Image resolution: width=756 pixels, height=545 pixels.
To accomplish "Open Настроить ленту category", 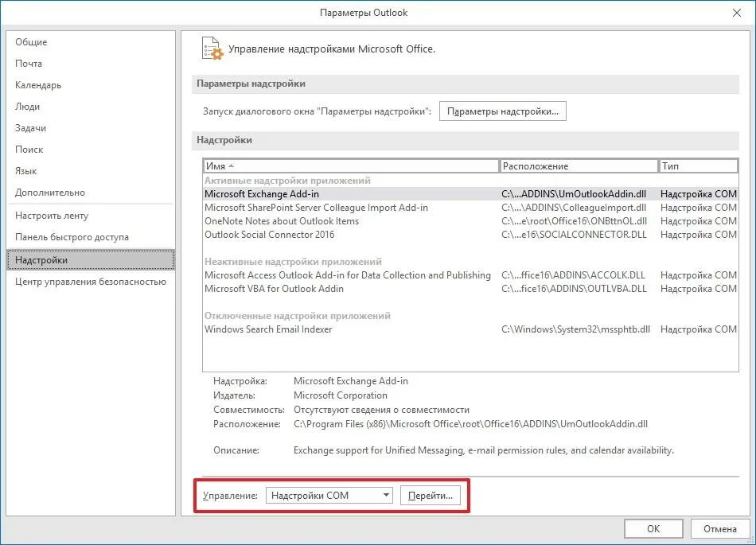I will pyautogui.click(x=91, y=216).
